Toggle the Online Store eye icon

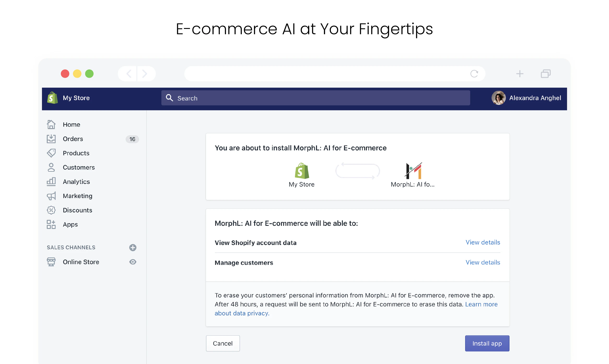[133, 262]
